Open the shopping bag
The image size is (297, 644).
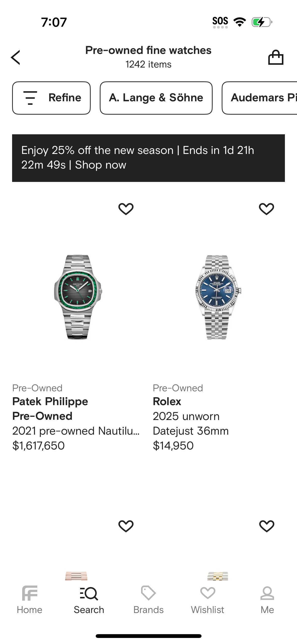click(276, 57)
